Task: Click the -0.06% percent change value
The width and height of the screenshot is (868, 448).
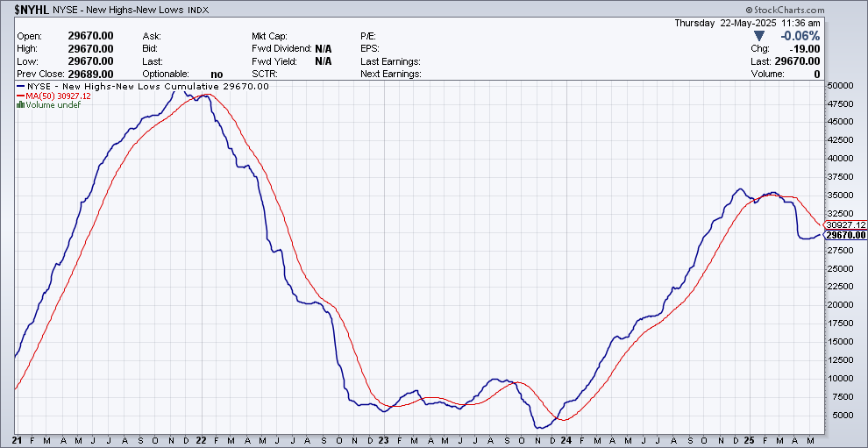Action: [x=800, y=36]
